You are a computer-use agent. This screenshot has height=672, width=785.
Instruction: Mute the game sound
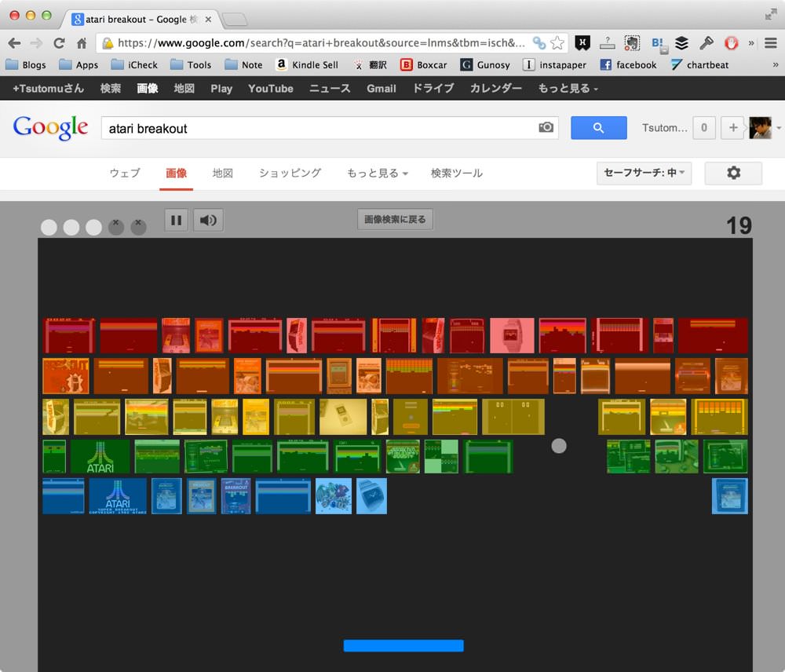tap(208, 221)
